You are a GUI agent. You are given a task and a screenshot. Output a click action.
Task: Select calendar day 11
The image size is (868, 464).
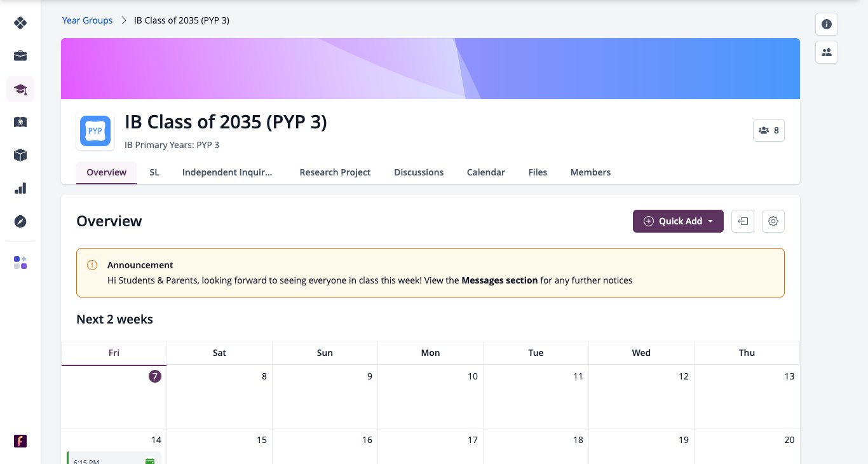578,376
